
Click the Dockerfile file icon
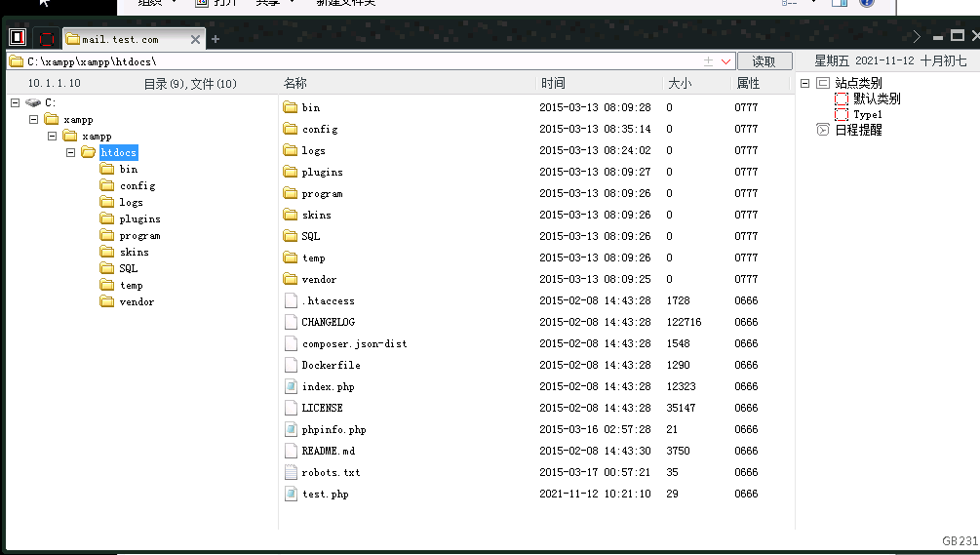pyautogui.click(x=291, y=365)
